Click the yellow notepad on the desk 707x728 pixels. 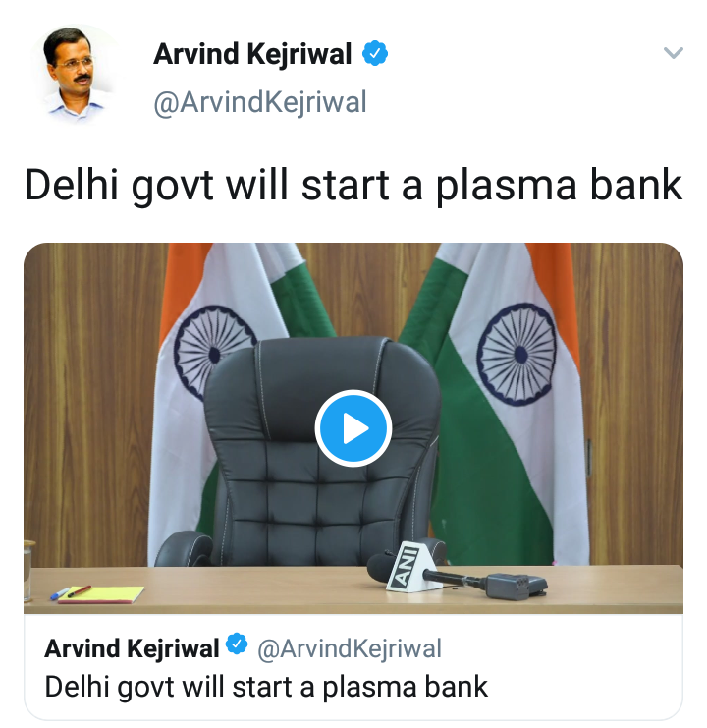click(x=101, y=594)
